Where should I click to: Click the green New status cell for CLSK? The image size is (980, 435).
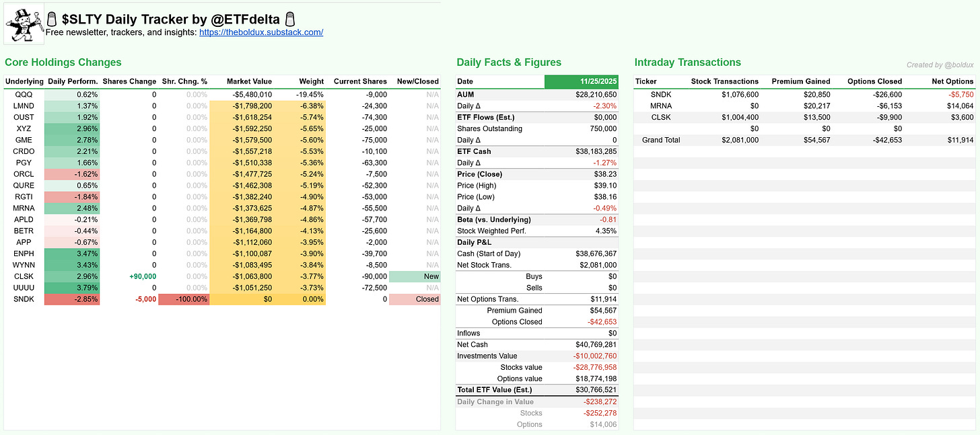point(415,276)
